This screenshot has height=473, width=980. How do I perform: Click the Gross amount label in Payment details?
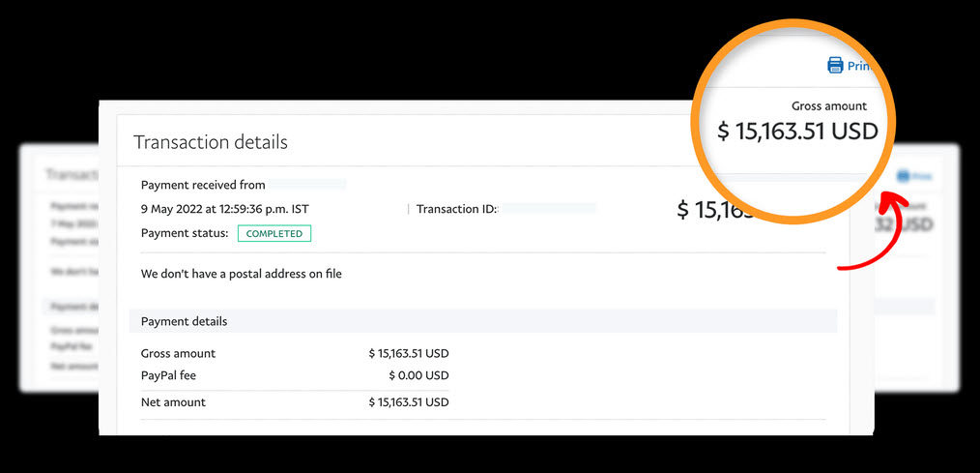(178, 353)
